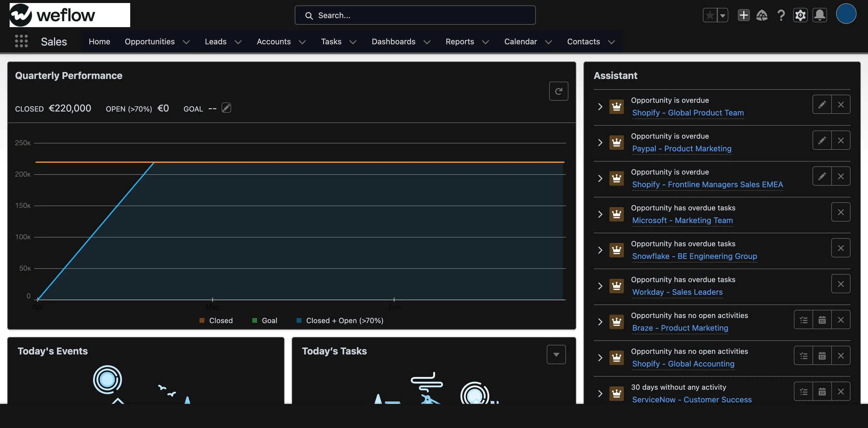Click the edit icon on Quarterly Performance goal

pos(226,108)
